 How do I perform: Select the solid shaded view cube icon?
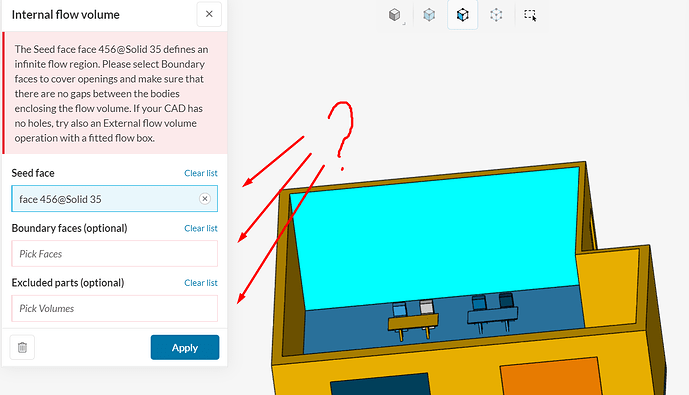[x=395, y=15]
